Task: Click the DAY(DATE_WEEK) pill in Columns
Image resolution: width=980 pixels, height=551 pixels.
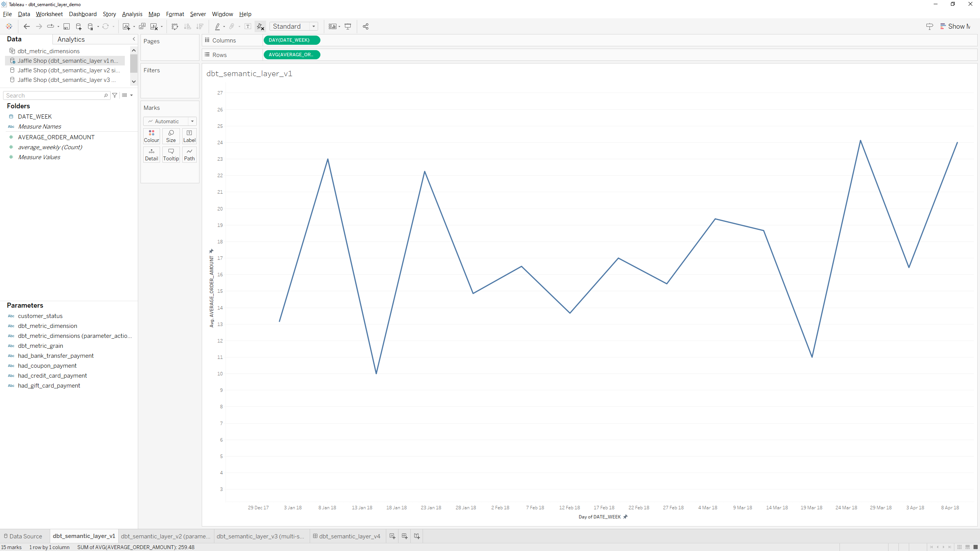Action: point(291,40)
